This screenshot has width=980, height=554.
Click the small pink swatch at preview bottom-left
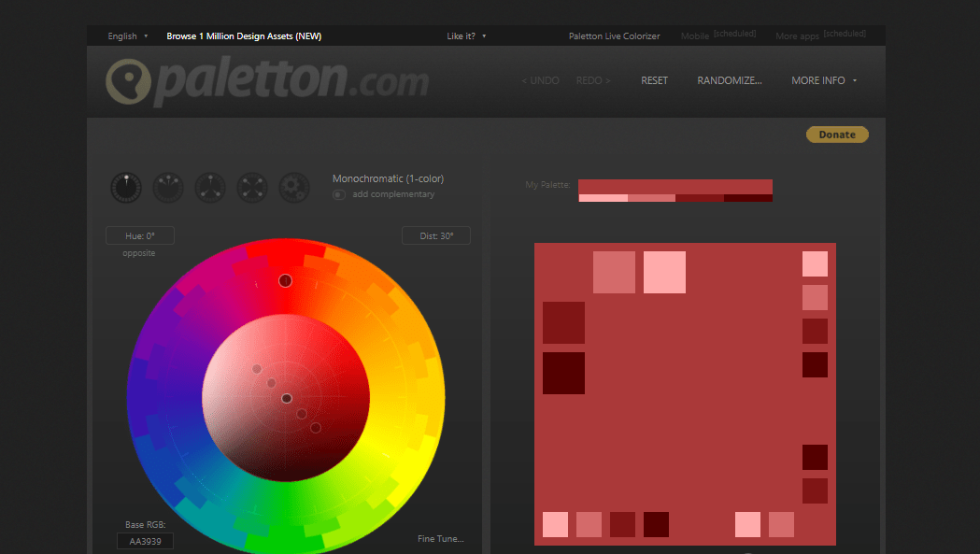(555, 525)
